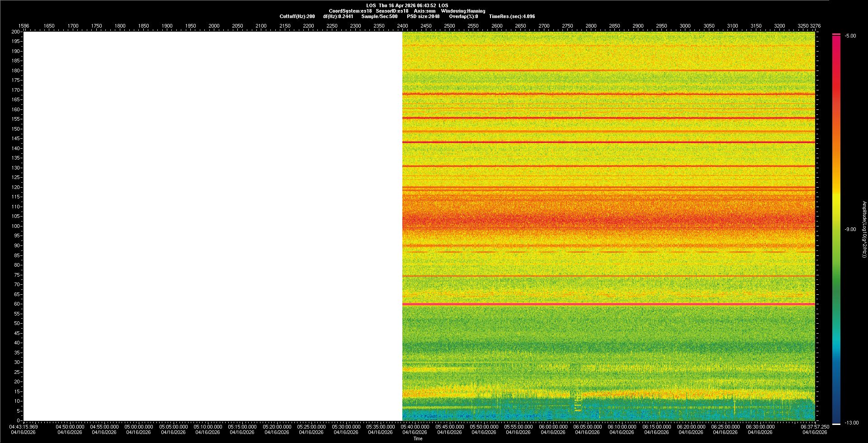Click the TimeRes.(sec):4.096 parameter text
This screenshot has height=443, width=868.
point(512,16)
